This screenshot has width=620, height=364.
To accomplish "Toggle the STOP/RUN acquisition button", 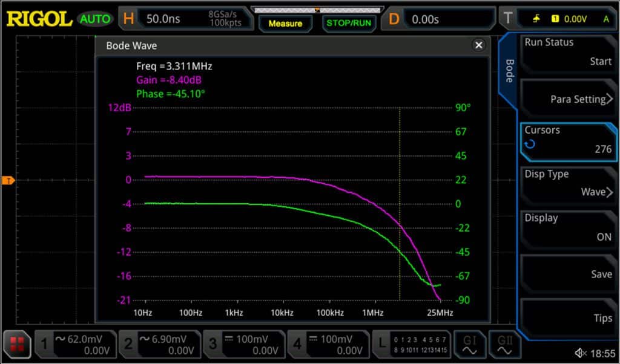I will click(x=348, y=23).
